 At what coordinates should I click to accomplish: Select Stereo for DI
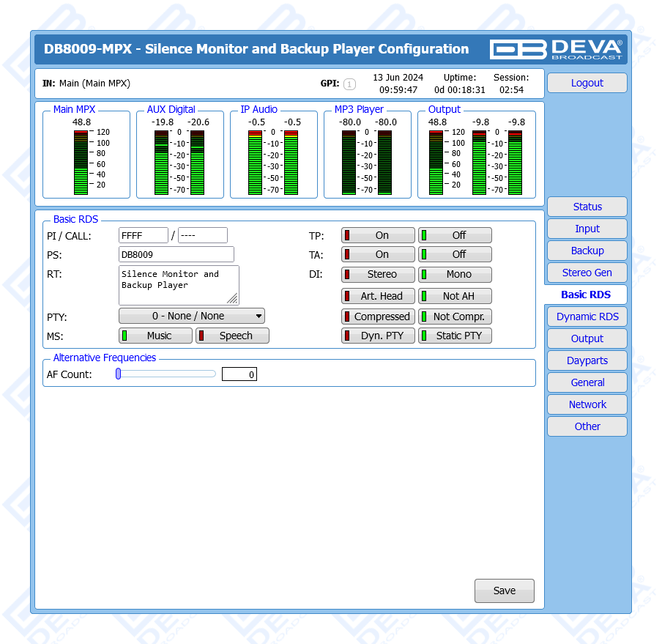pos(378,275)
